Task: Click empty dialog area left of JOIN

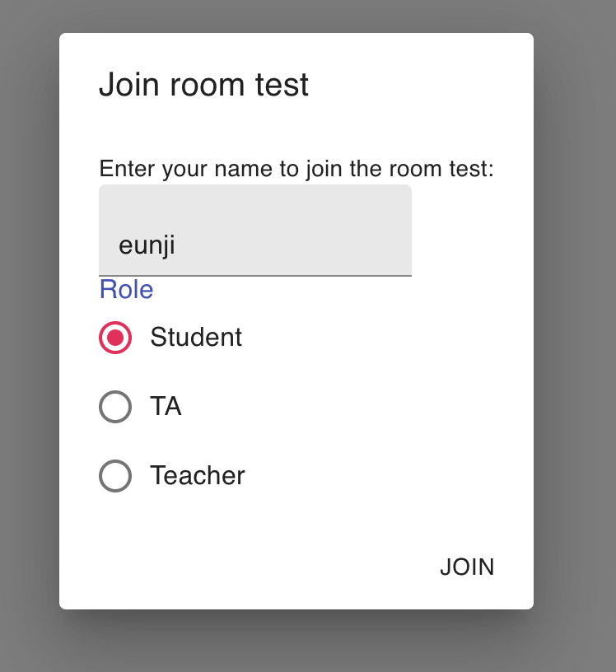Action: 247,567
